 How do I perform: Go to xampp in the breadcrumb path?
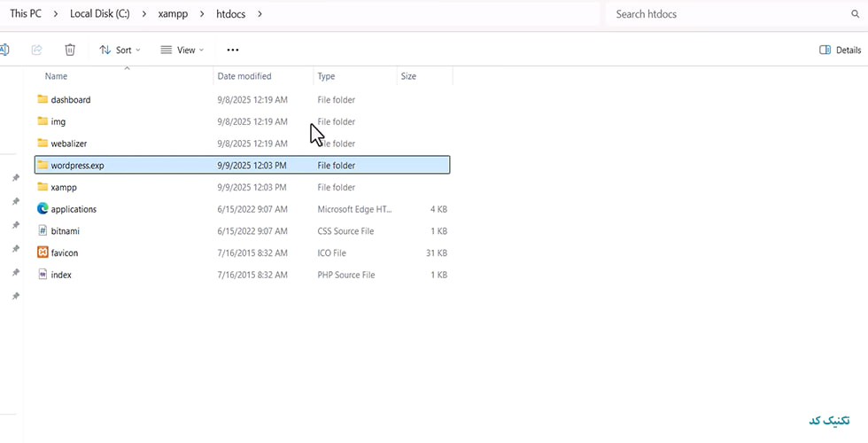coord(173,14)
